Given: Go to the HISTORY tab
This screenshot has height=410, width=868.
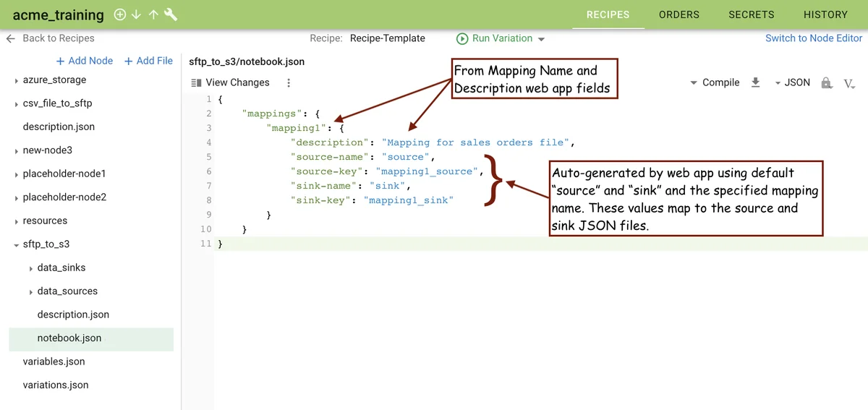Looking at the screenshot, I should pyautogui.click(x=825, y=14).
